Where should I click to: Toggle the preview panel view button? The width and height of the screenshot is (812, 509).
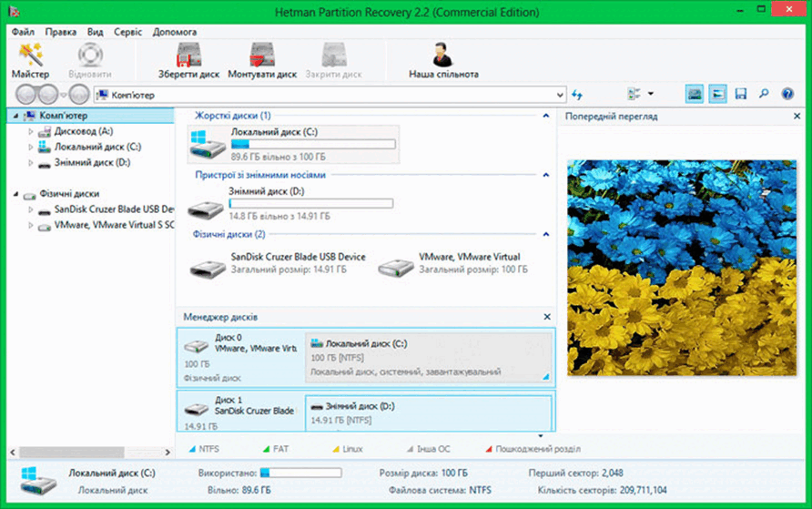coord(717,94)
